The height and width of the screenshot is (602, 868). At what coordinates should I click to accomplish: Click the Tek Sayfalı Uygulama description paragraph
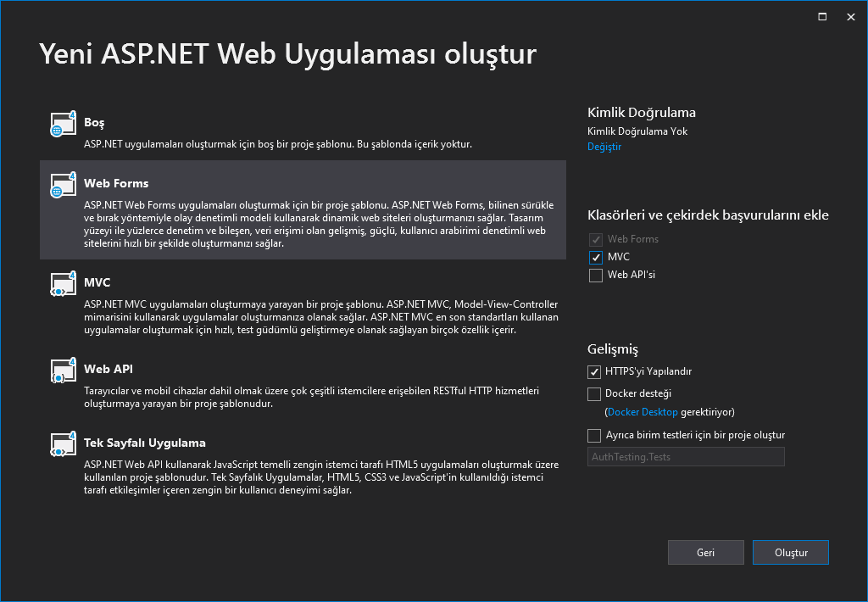pos(321,477)
